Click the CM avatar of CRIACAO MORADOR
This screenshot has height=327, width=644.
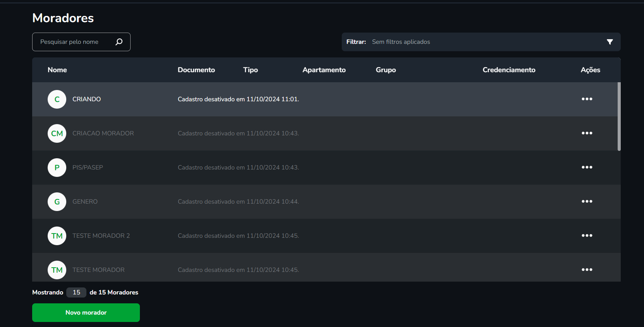point(57,133)
